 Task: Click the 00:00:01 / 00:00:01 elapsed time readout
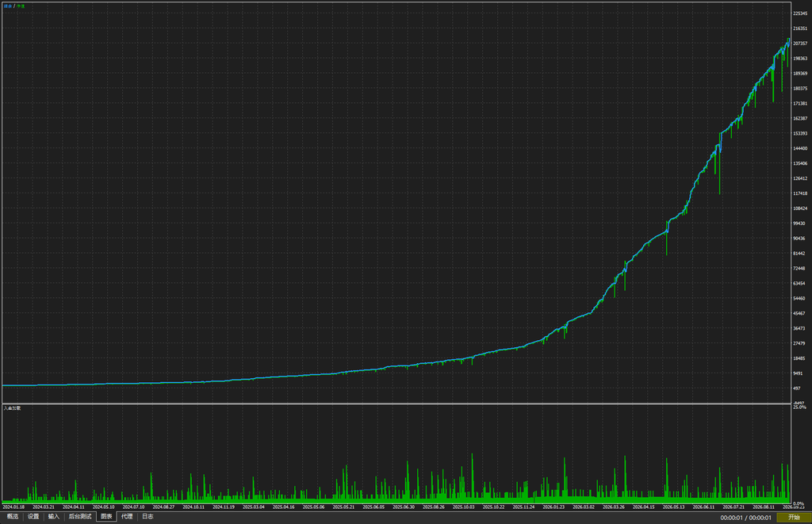[745, 518]
